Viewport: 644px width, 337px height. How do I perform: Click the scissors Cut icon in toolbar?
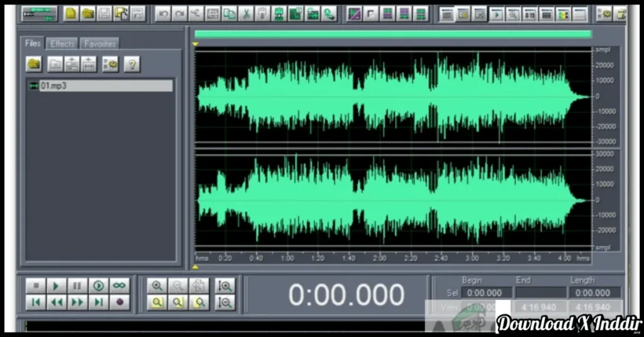pos(247,13)
